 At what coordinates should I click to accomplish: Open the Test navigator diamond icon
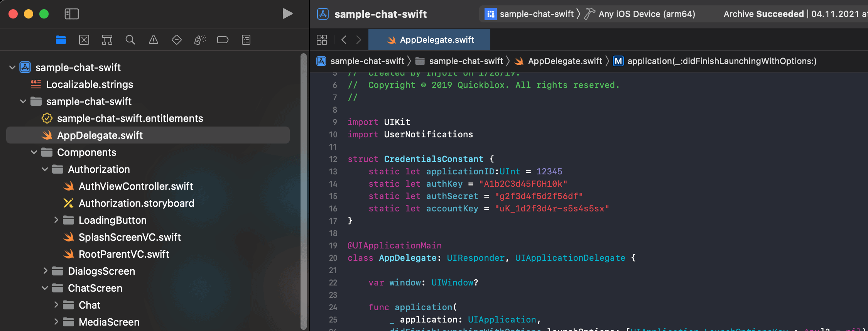pyautogui.click(x=177, y=40)
